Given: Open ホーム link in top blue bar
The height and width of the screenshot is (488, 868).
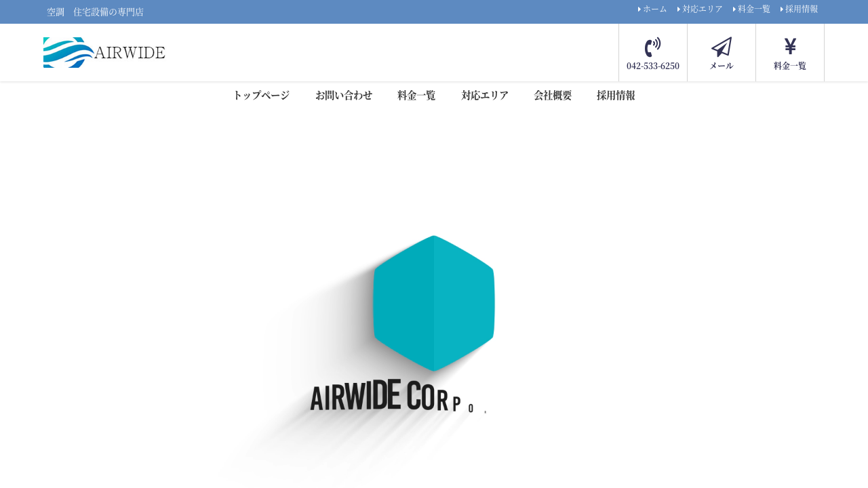Looking at the screenshot, I should pyautogui.click(x=654, y=9).
